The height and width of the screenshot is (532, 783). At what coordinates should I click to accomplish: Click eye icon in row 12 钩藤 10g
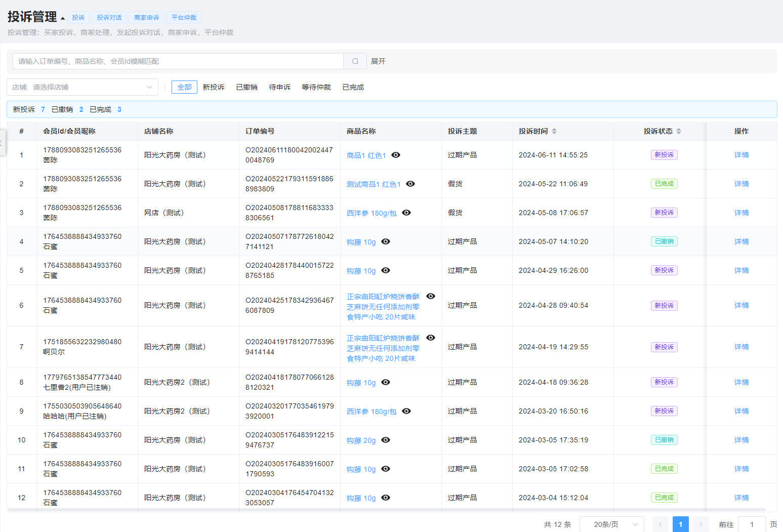386,498
